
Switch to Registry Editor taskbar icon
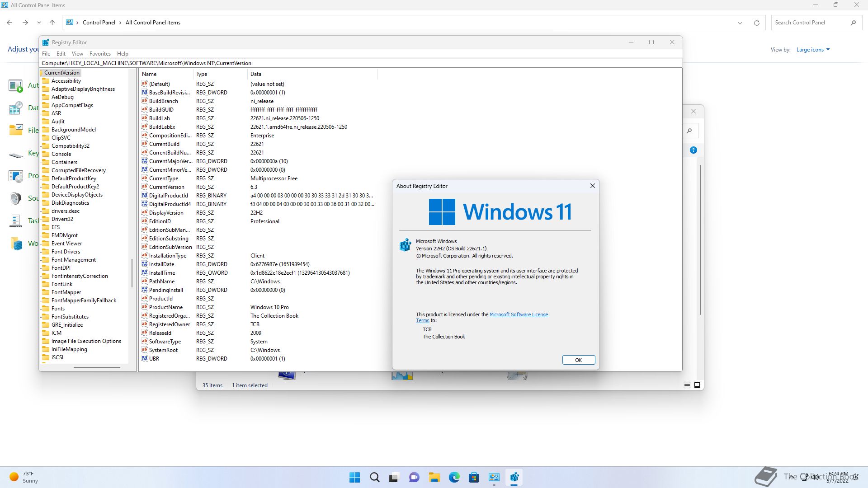(x=514, y=477)
